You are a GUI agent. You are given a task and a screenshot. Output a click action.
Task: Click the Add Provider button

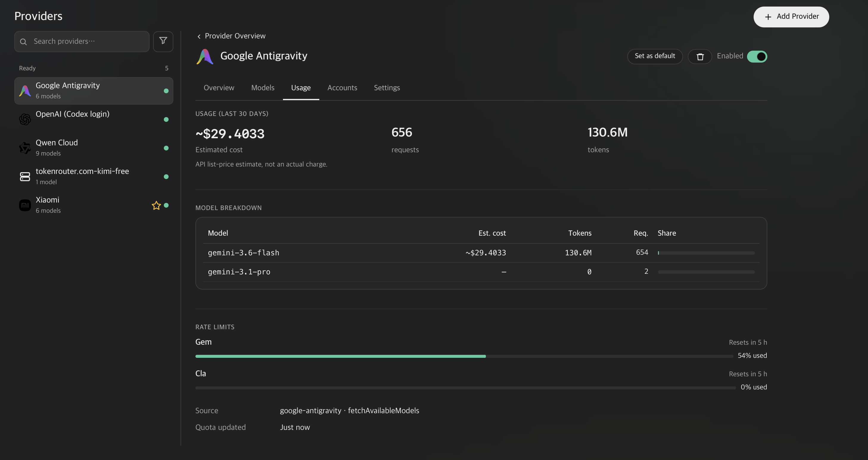click(791, 17)
